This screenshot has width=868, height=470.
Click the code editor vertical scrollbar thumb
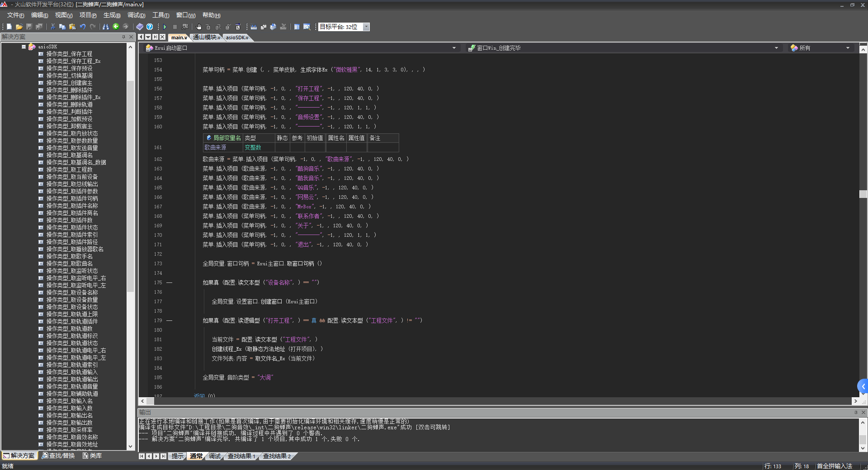click(x=863, y=194)
